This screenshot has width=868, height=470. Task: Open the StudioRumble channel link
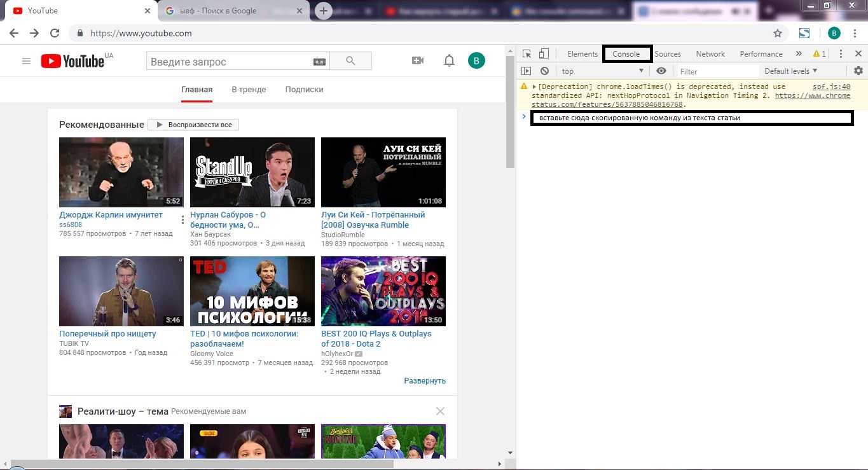click(x=343, y=235)
